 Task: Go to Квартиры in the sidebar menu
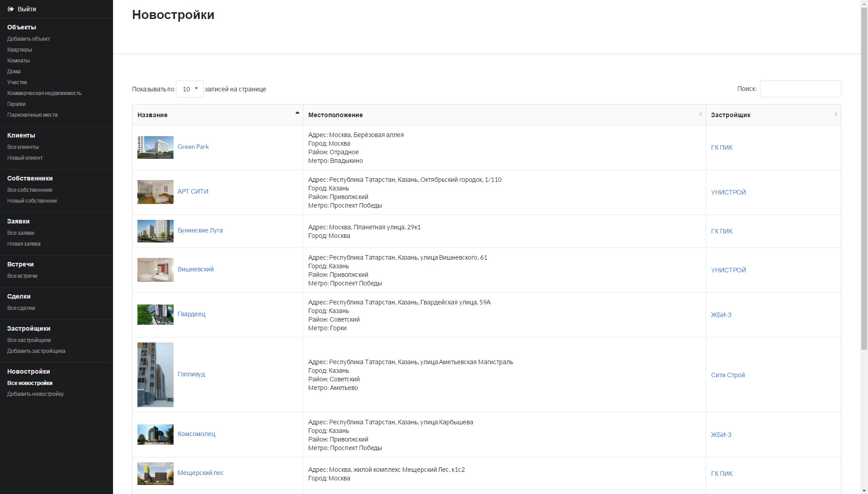click(19, 50)
